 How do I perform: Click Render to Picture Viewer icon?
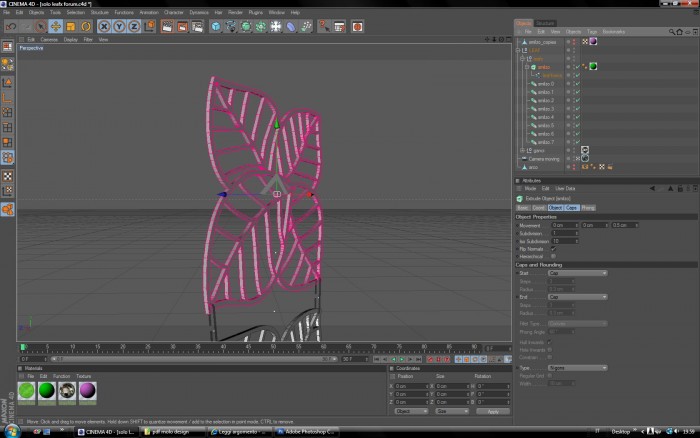point(182,26)
